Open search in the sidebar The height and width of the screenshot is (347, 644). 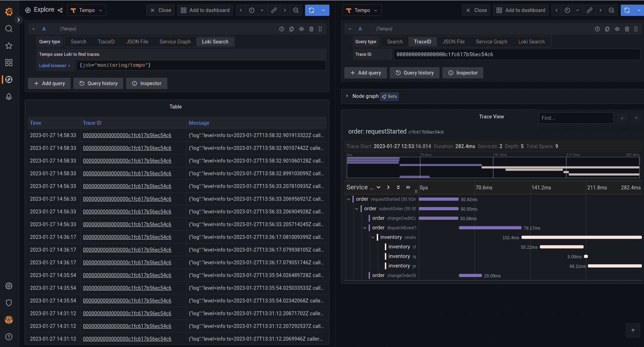9,29
